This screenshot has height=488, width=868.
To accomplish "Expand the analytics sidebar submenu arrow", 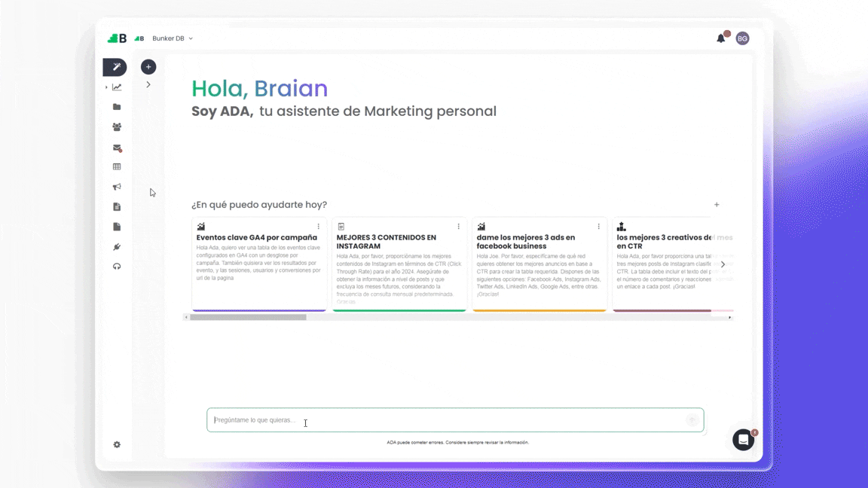I will (x=106, y=87).
